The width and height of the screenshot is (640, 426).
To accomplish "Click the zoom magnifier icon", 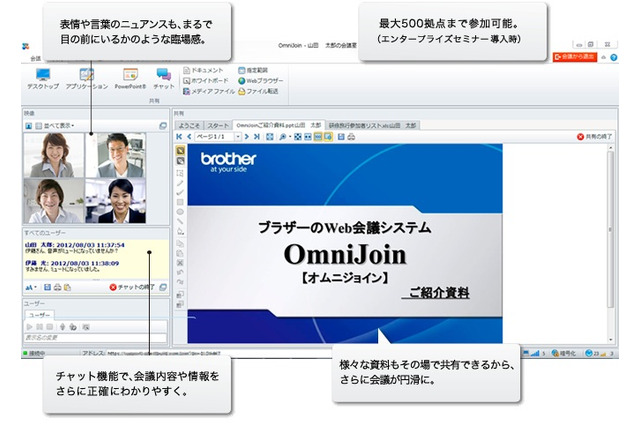I will point(282,137).
